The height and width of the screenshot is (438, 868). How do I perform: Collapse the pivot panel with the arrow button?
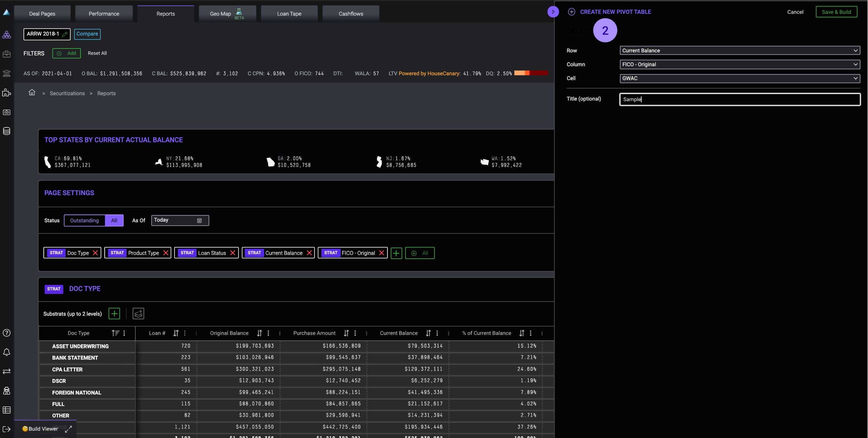click(553, 12)
